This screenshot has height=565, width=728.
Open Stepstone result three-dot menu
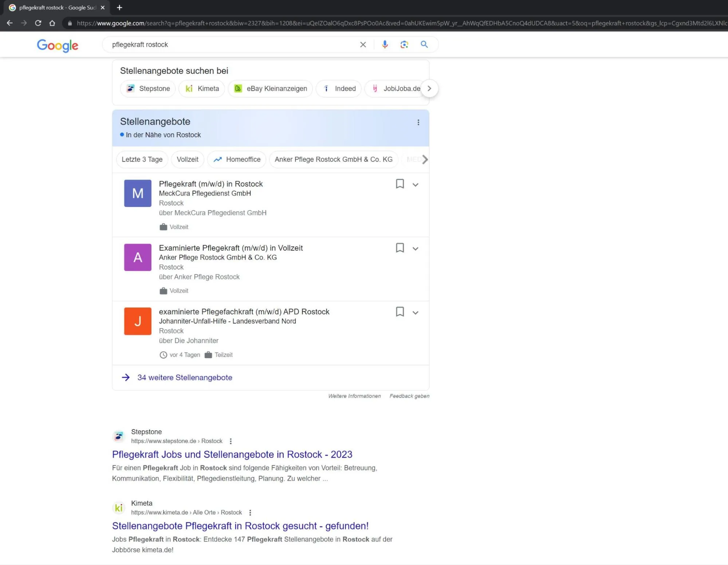231,441
